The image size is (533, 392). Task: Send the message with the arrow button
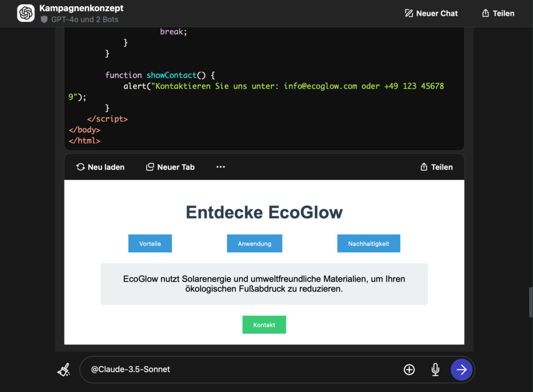[461, 370]
